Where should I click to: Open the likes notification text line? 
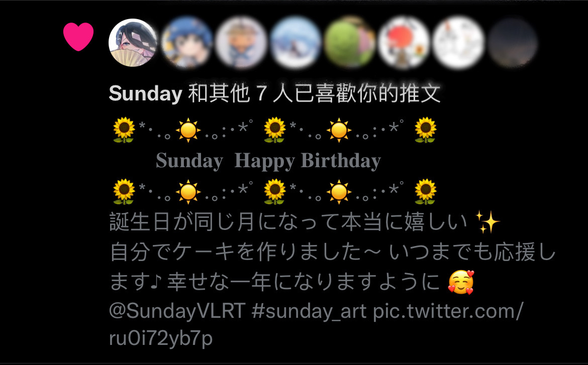coord(274,93)
